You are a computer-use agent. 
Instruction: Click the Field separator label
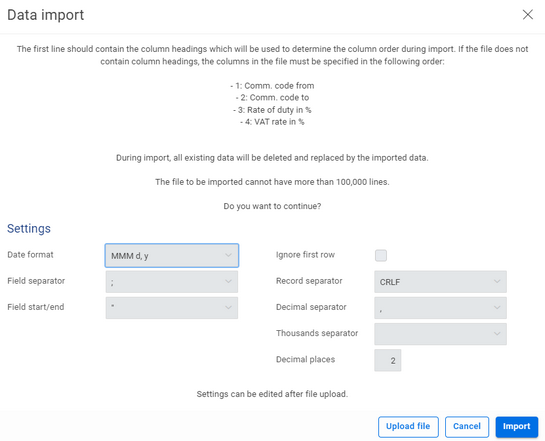pos(36,281)
